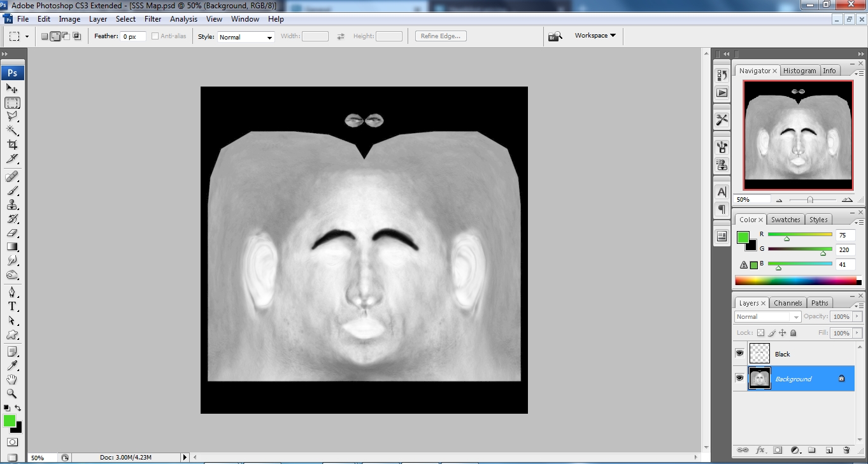Launch Adobe Bridge from options bar
This screenshot has height=464, width=868.
pos(555,36)
